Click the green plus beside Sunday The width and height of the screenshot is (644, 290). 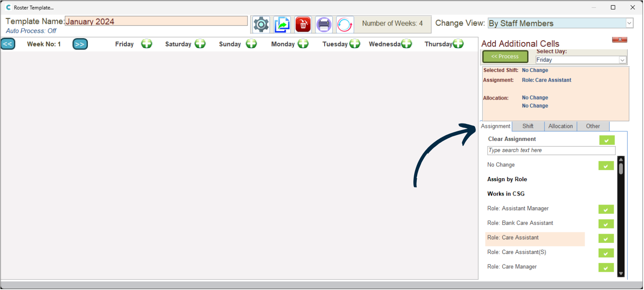251,44
